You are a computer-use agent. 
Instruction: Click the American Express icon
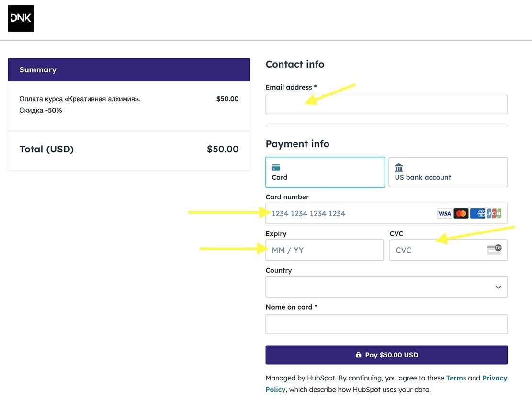point(478,213)
